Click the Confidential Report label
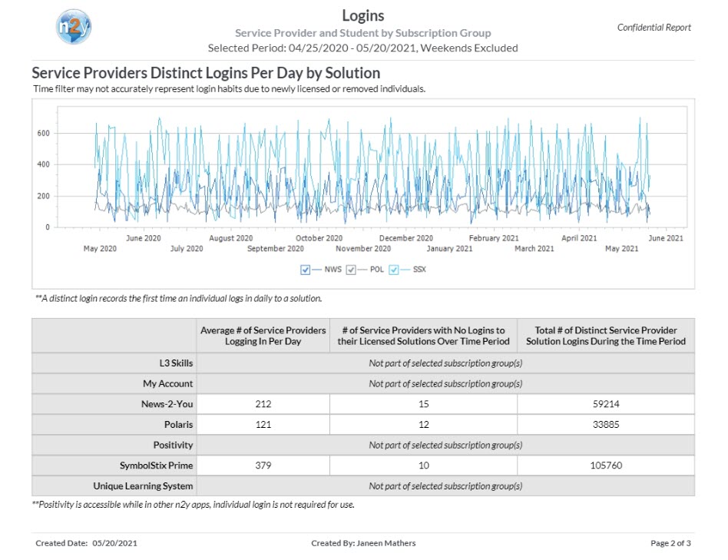This screenshot has width=728, height=560. coord(654,28)
